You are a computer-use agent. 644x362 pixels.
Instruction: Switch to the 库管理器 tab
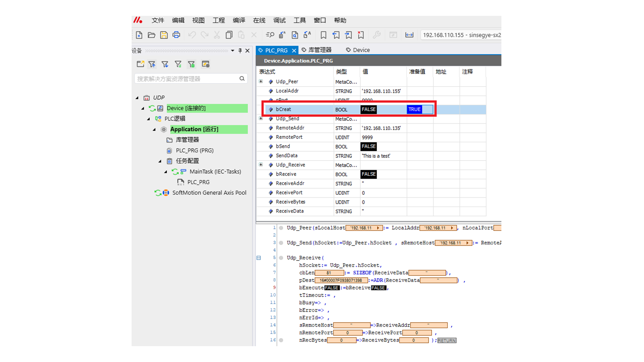(317, 50)
